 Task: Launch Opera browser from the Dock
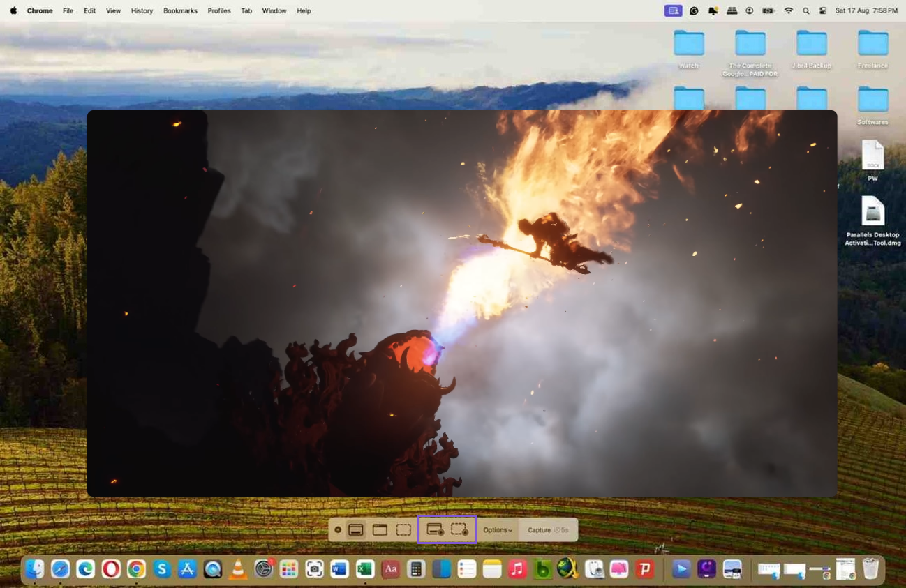tap(111, 570)
